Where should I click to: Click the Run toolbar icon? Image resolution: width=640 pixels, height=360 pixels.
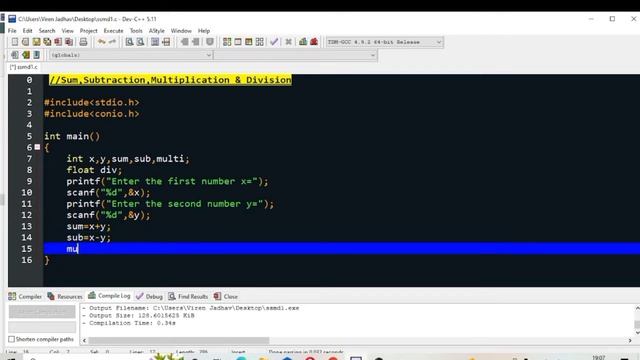click(x=238, y=42)
